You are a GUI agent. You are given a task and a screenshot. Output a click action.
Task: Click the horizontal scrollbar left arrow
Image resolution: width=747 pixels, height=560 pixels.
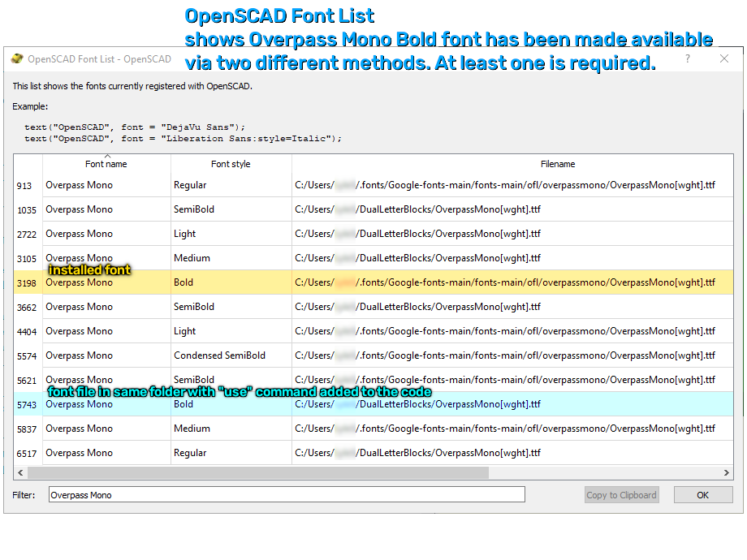click(21, 472)
